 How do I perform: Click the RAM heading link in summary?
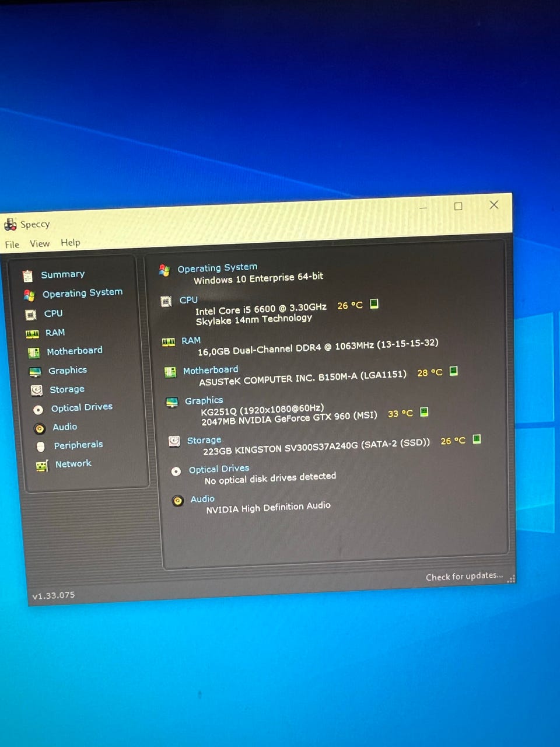[191, 341]
